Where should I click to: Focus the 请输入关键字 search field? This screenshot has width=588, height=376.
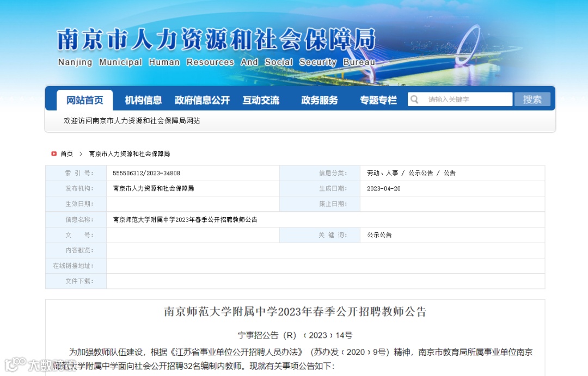[460, 100]
